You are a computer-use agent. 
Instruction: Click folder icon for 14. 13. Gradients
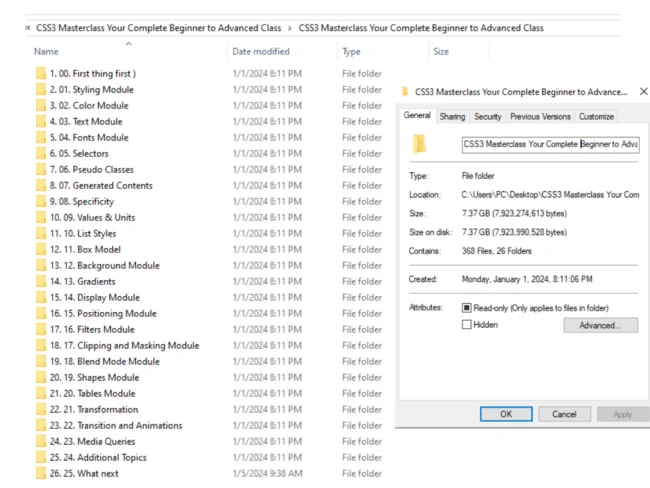(40, 282)
